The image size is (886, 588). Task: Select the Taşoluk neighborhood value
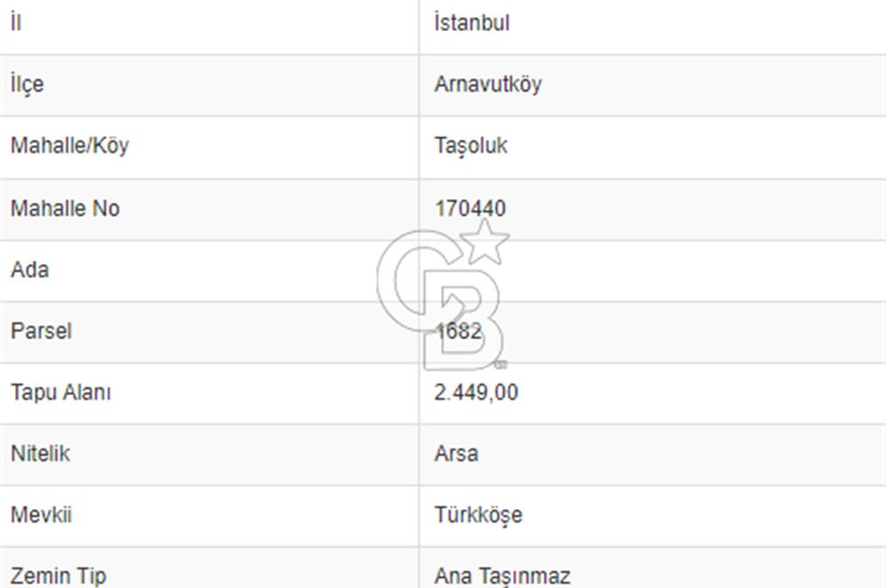coord(470,145)
